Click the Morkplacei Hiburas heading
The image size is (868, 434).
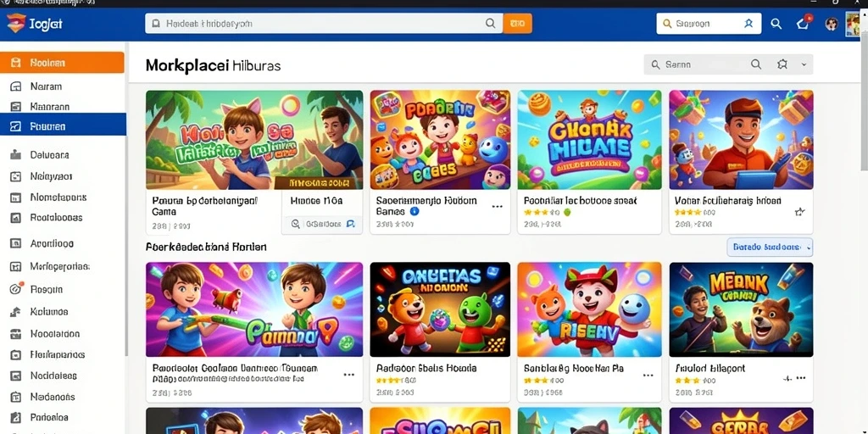coord(213,66)
